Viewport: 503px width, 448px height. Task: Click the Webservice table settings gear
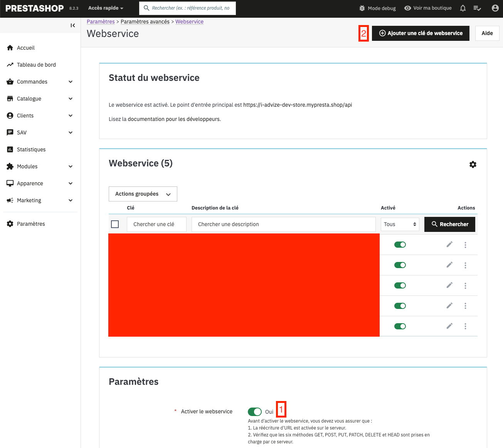pos(473,164)
